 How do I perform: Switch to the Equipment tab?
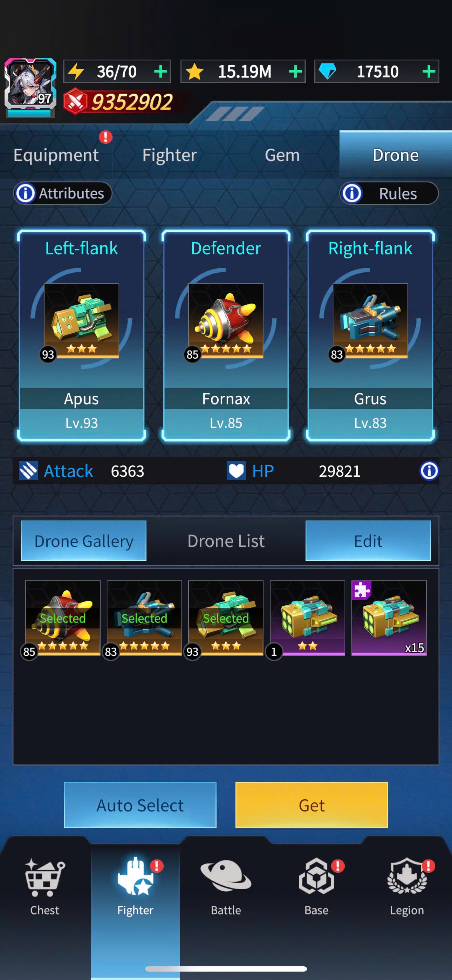click(56, 155)
